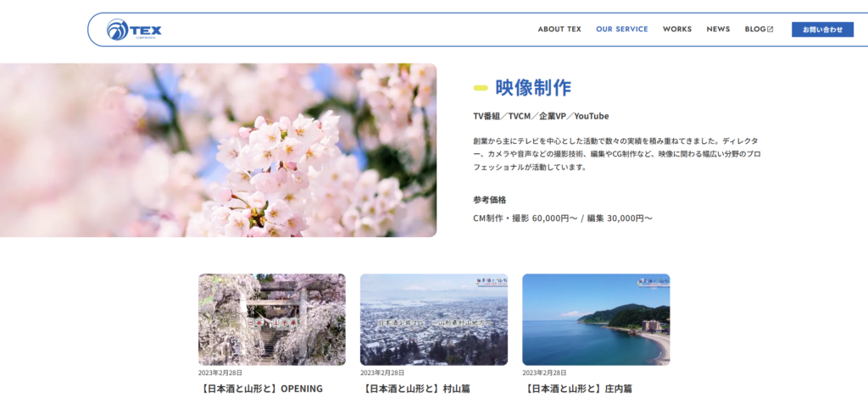Click the date under the 村山篇 thumbnail
This screenshot has width=868, height=403.
[x=382, y=373]
